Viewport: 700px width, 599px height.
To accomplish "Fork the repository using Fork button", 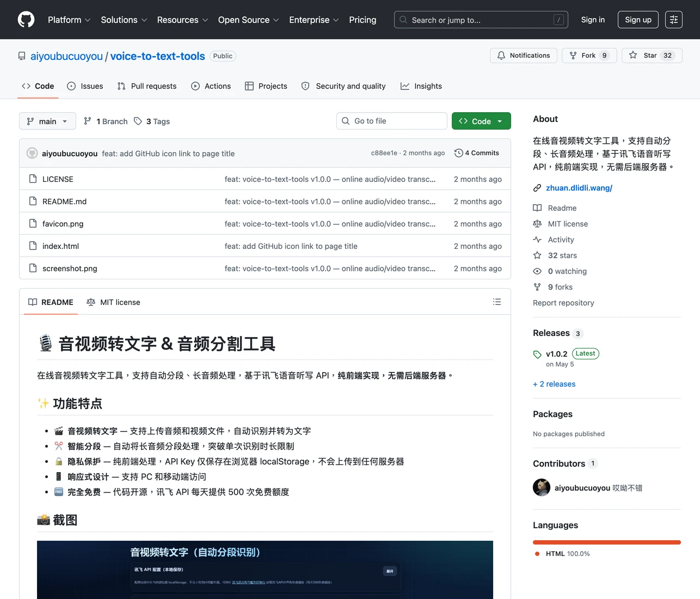I will click(x=589, y=56).
